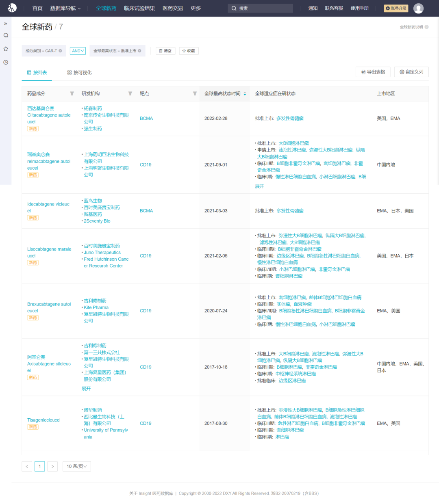Click the 自定义列 customize columns button
The width and height of the screenshot is (439, 504).
tap(411, 72)
